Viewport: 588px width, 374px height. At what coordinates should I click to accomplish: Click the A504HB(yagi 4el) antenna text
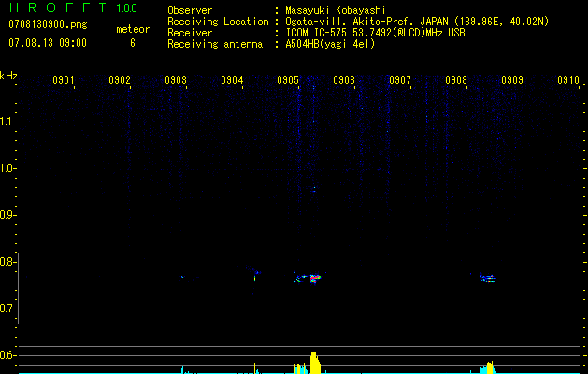pos(330,44)
